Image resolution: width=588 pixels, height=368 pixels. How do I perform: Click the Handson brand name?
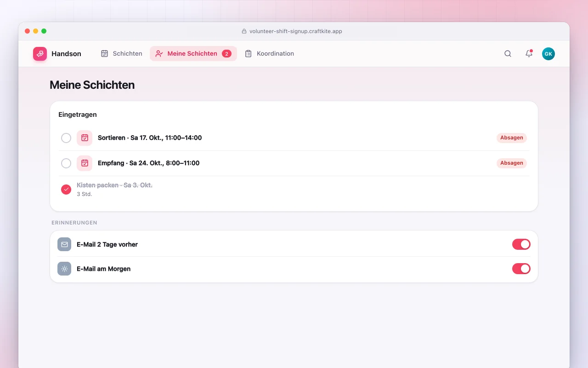(66, 54)
